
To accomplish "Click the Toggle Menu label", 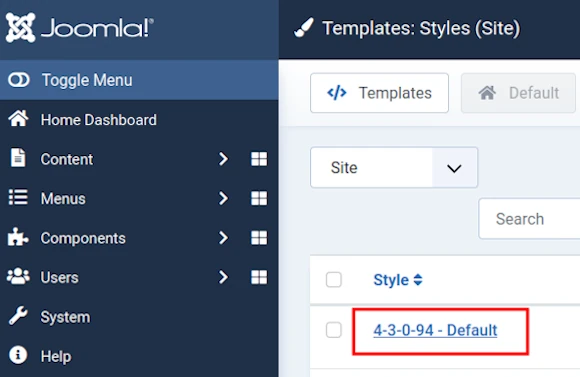I will tap(87, 80).
